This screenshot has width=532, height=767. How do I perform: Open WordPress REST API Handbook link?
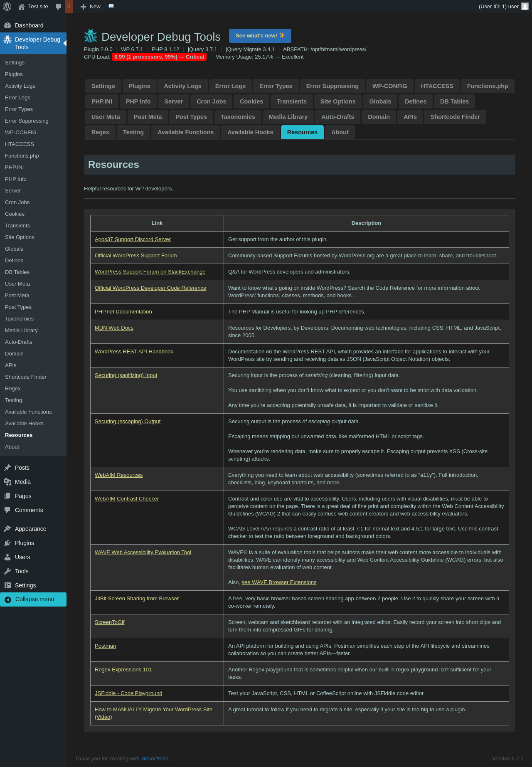(134, 352)
